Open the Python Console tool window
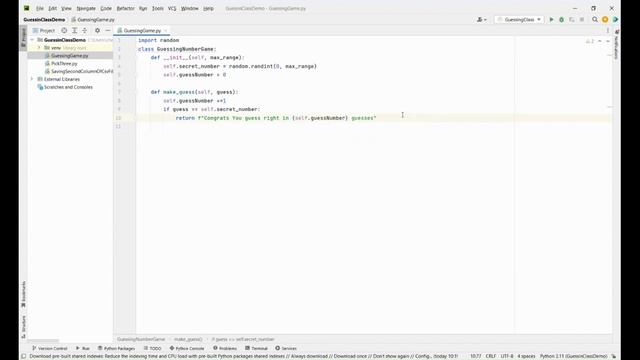 tap(187, 349)
